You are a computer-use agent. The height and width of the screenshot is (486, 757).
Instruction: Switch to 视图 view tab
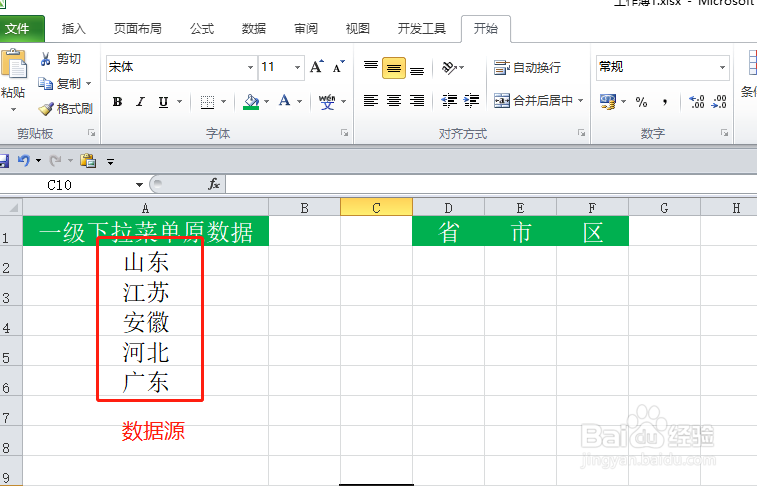coord(358,29)
